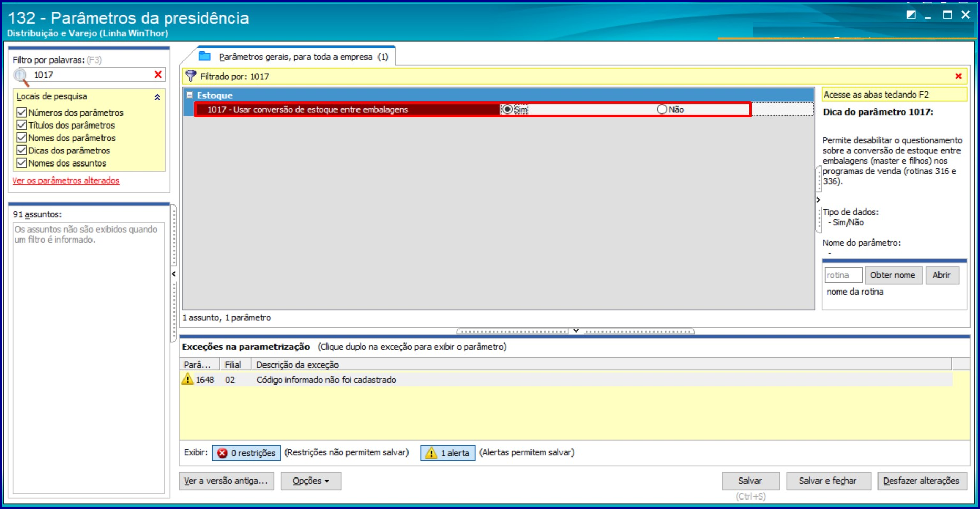Toggle 'Nomes dos assuntos' checkbox
The image size is (980, 509).
pyautogui.click(x=22, y=163)
